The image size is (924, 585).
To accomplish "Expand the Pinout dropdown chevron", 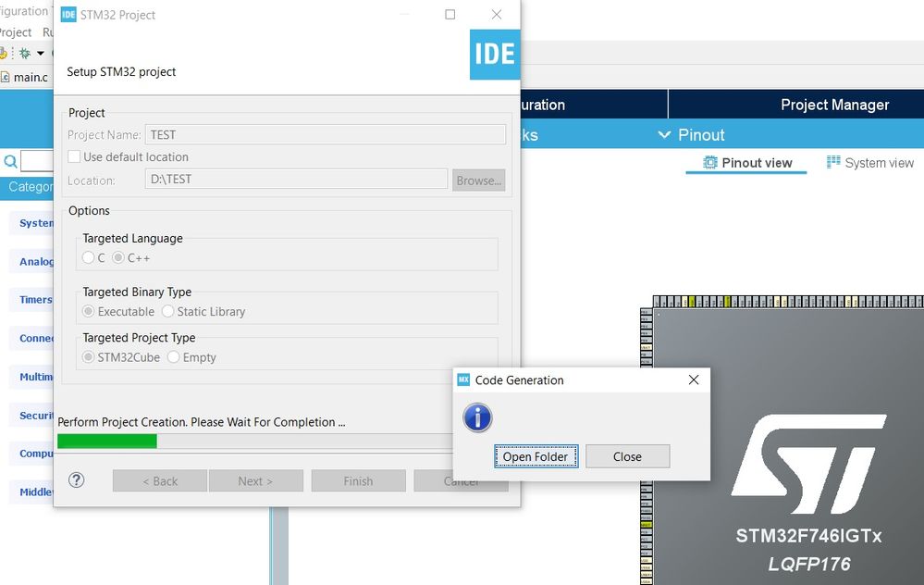I will coord(664,135).
